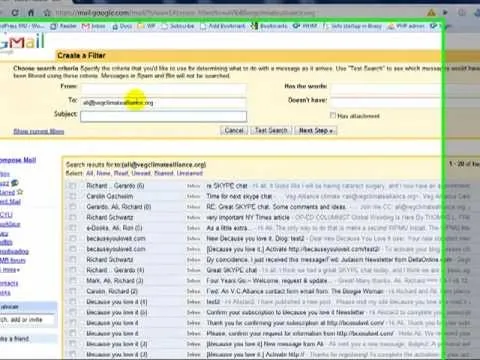Click Inbox label on 'As a little extra' row
Screen dimensions: 480x360
pos(194,228)
